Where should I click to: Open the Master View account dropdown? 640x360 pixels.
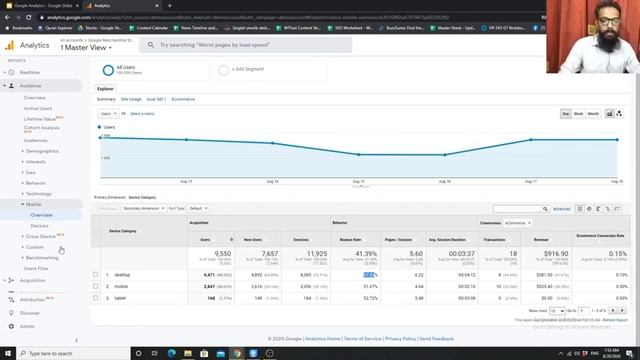pos(86,48)
